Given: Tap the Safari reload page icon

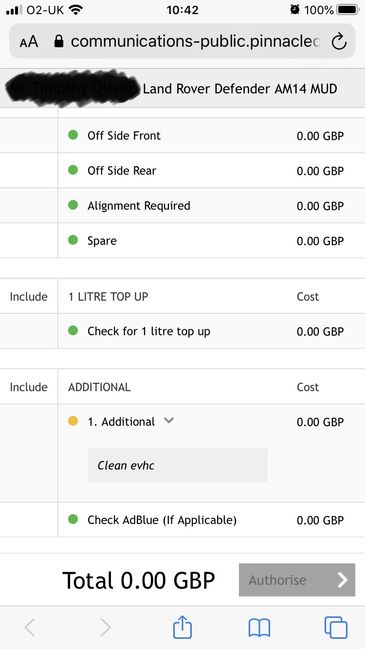Looking at the screenshot, I should [x=339, y=41].
